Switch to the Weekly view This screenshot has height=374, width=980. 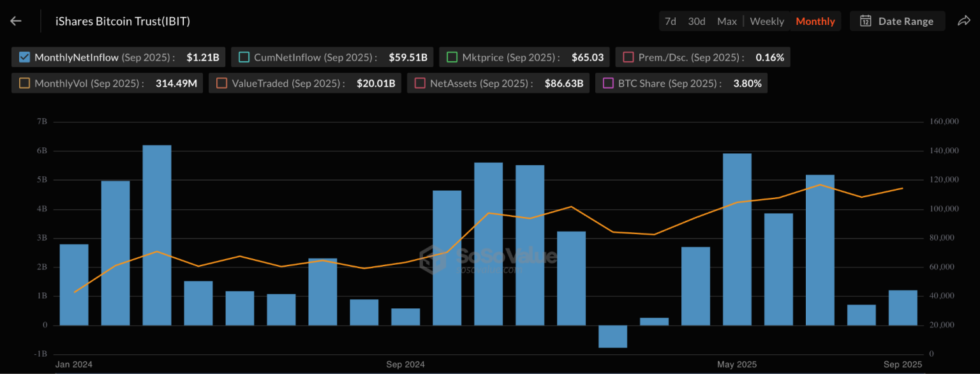click(766, 21)
